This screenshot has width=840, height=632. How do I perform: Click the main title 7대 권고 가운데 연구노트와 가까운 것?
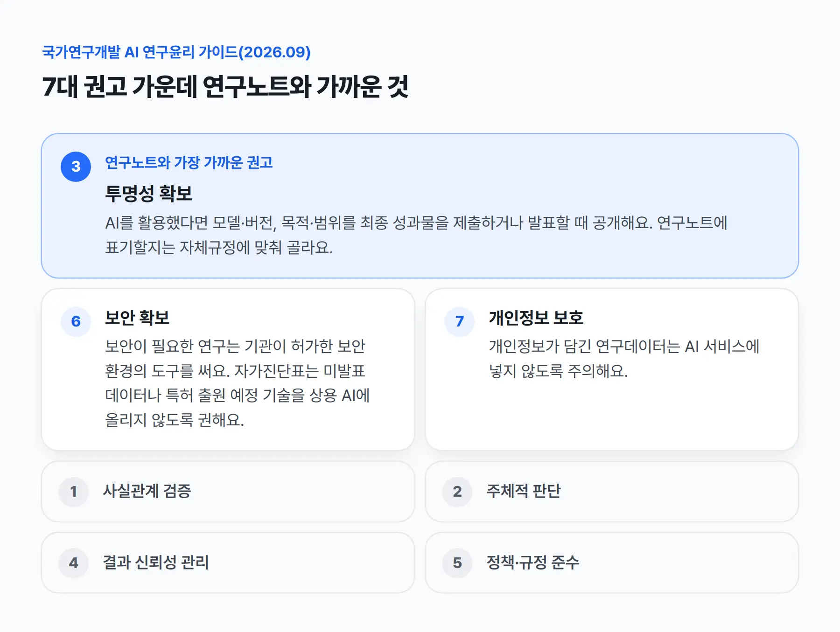[x=225, y=87]
